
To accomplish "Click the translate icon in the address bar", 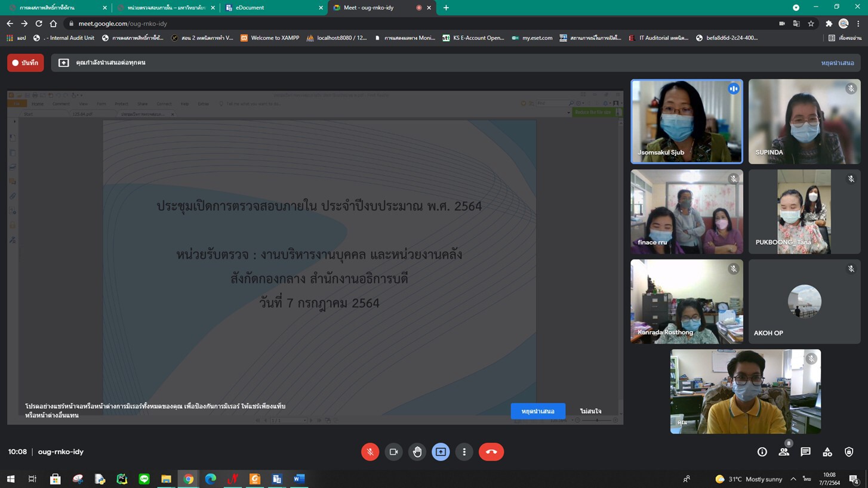I will click(796, 23).
